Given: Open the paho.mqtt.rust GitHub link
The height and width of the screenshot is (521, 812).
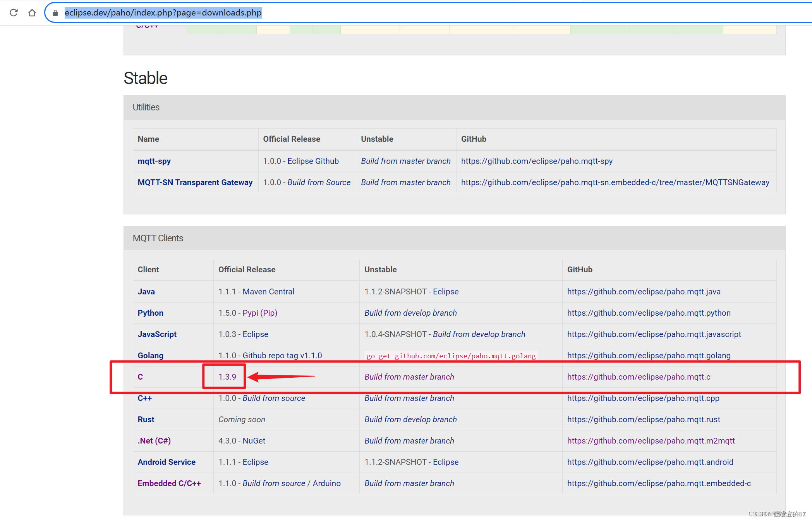Looking at the screenshot, I should 644,419.
